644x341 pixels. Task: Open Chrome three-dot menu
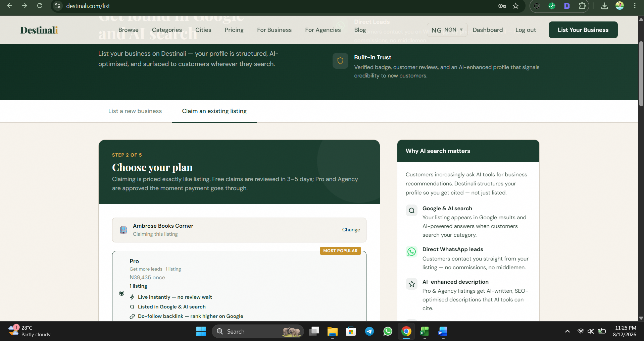point(635,6)
